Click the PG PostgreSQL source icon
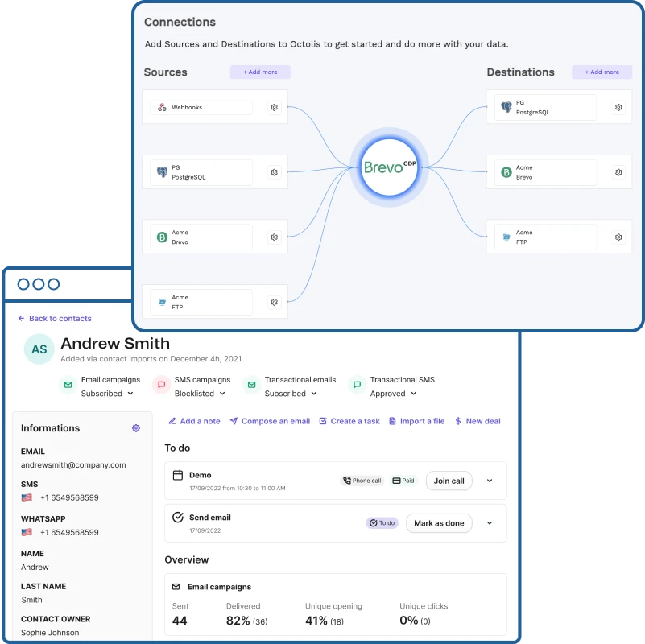This screenshot has height=644, width=645. (163, 171)
